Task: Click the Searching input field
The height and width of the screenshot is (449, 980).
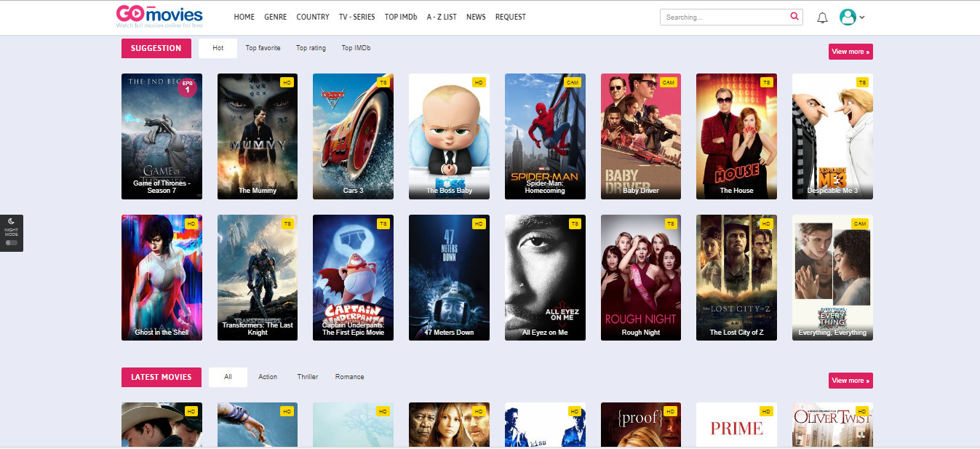Action: (x=724, y=17)
